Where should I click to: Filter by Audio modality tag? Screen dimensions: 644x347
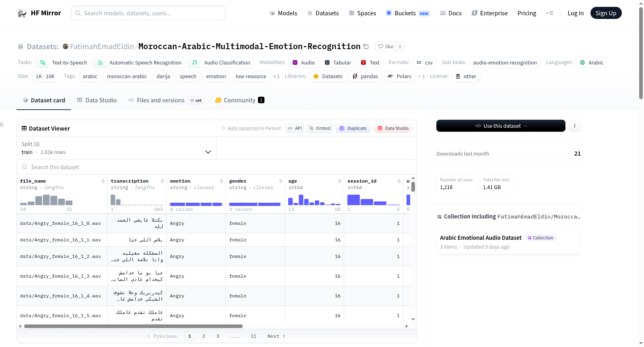(303, 62)
